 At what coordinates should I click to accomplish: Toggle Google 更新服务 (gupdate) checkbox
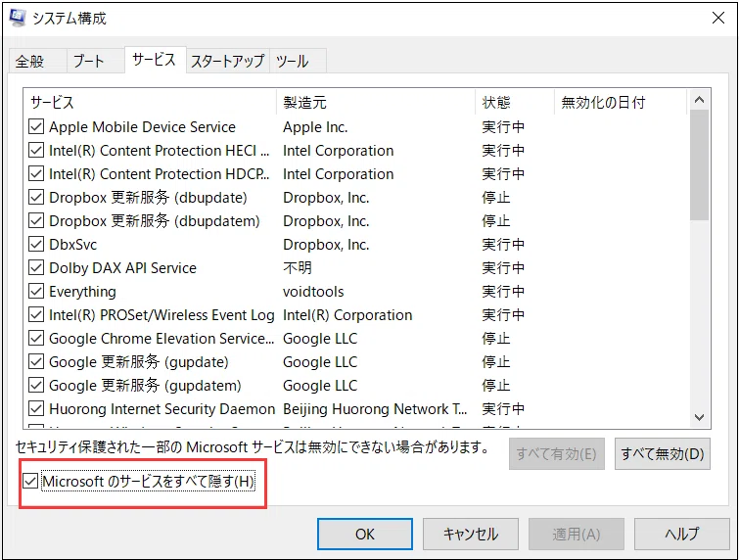click(x=36, y=362)
